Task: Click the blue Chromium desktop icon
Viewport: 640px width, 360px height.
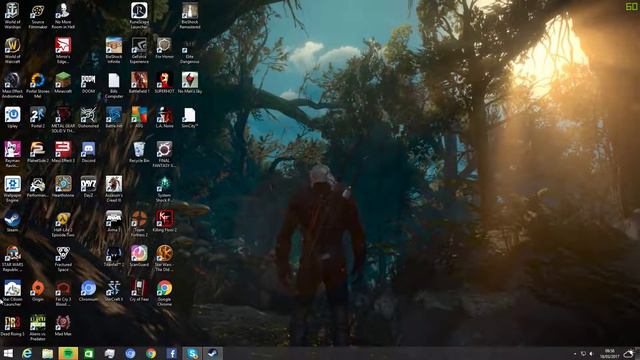Action: [88, 291]
